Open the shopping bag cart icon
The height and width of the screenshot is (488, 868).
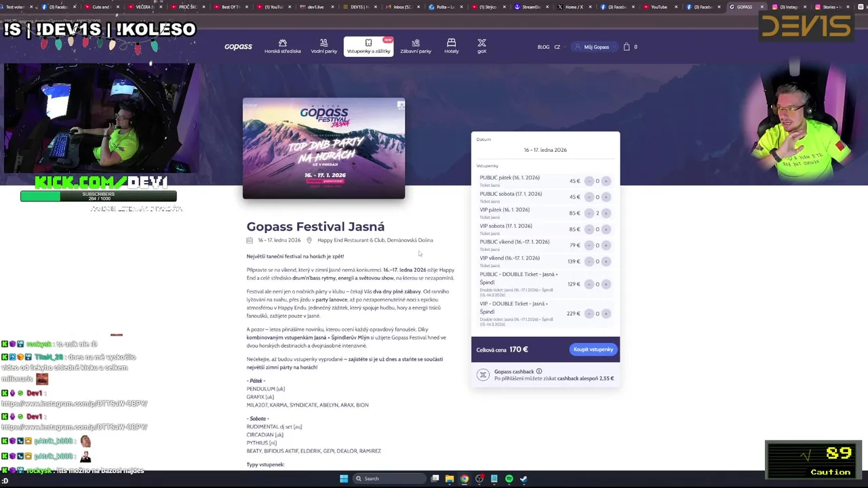(627, 47)
